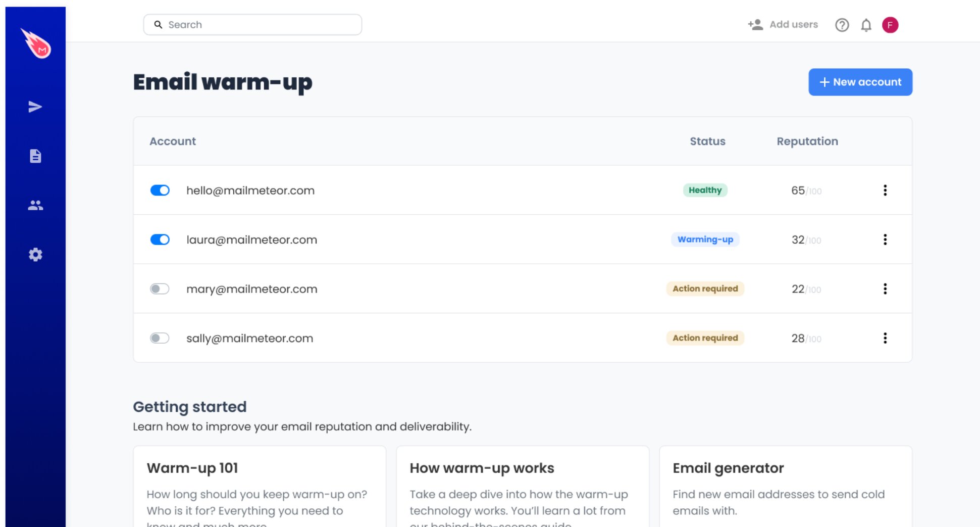The height and width of the screenshot is (527, 980).
Task: Click the New account button
Action: click(860, 82)
